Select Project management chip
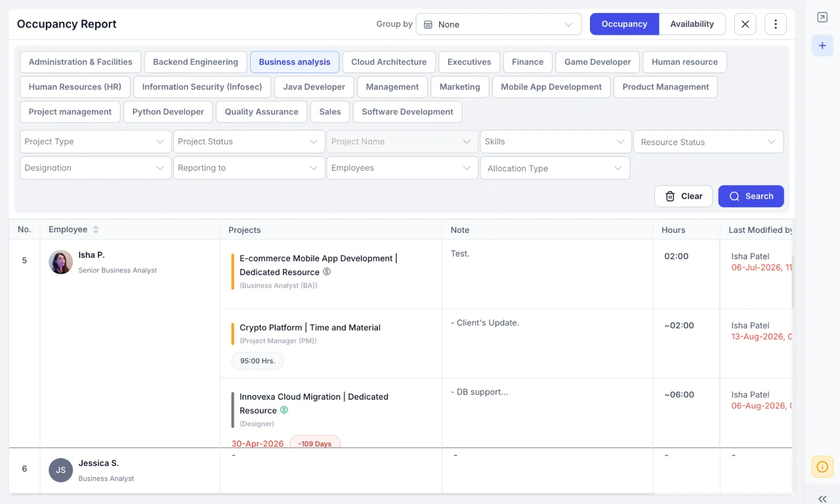This screenshot has height=504, width=840. pyautogui.click(x=70, y=112)
